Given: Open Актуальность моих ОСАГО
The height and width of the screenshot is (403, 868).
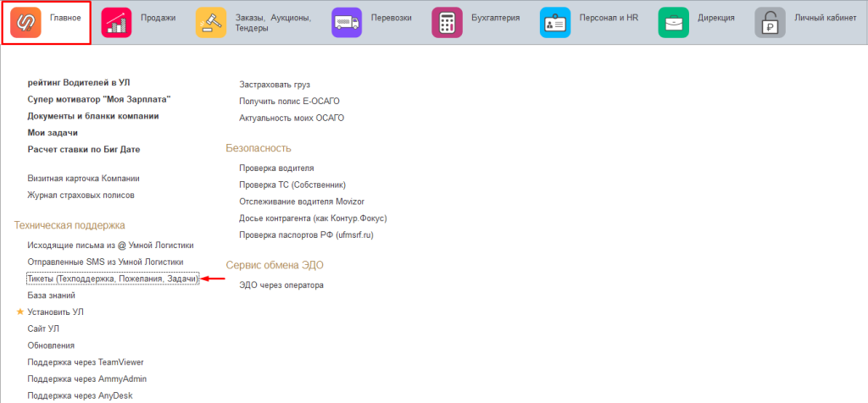Looking at the screenshot, I should 292,118.
